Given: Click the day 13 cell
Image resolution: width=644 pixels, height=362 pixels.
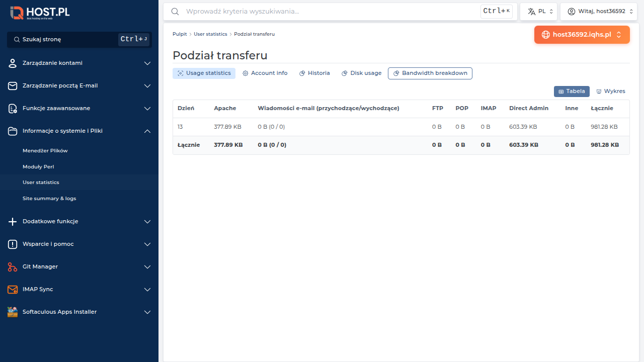Looking at the screenshot, I should coord(180,127).
